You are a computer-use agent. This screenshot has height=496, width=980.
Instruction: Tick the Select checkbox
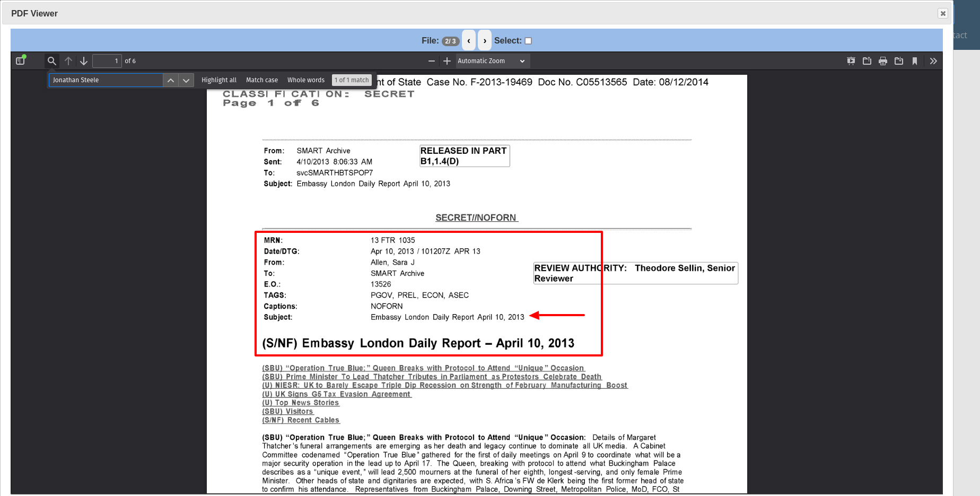tap(528, 41)
